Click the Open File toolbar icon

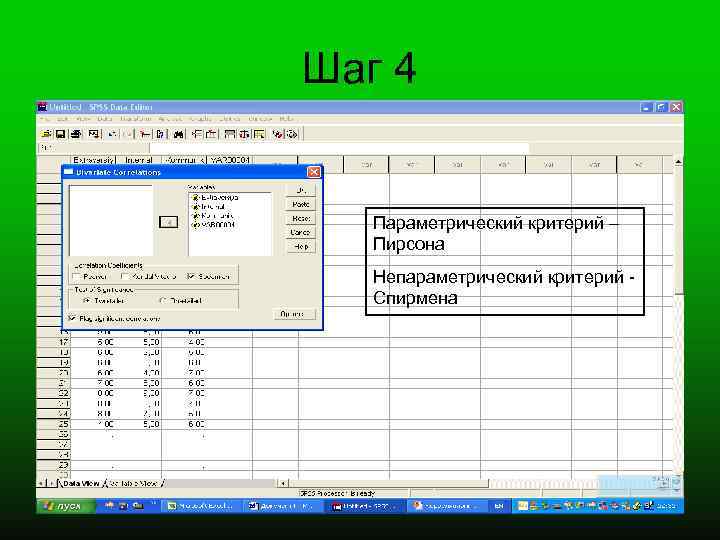pyautogui.click(x=46, y=134)
